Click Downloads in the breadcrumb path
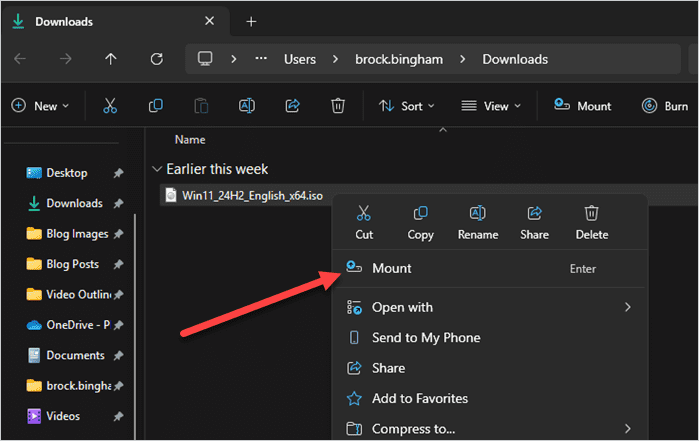The image size is (699, 441). [515, 59]
